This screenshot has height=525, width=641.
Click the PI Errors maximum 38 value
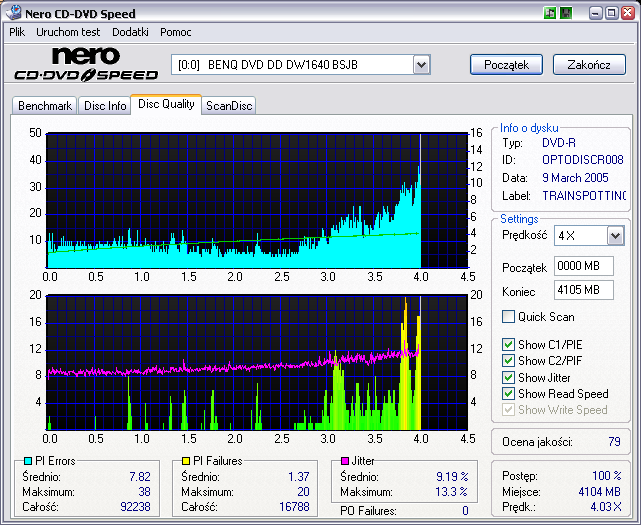click(x=144, y=492)
